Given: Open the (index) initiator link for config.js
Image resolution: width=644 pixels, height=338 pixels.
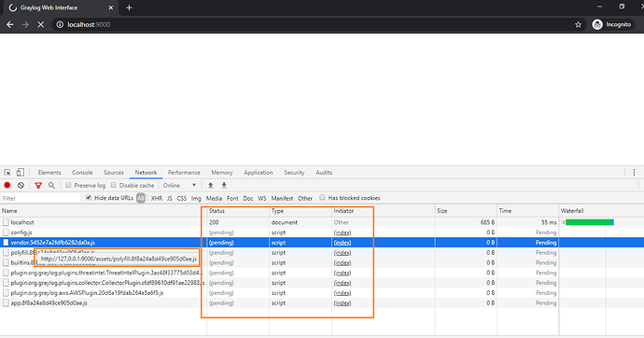Looking at the screenshot, I should pos(343,232).
